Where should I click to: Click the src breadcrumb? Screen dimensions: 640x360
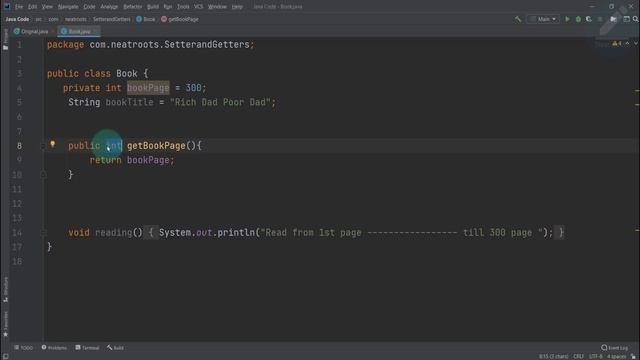coord(38,19)
